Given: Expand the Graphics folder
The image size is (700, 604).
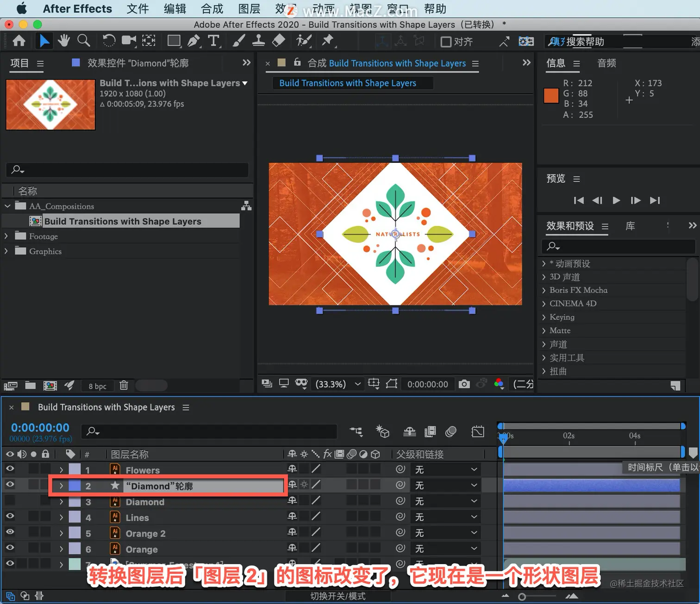Looking at the screenshot, I should click(6, 251).
